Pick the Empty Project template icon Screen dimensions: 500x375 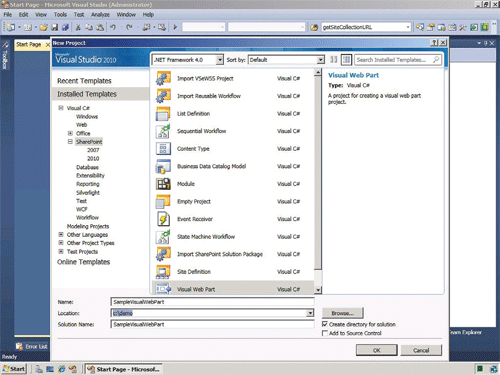(163, 201)
